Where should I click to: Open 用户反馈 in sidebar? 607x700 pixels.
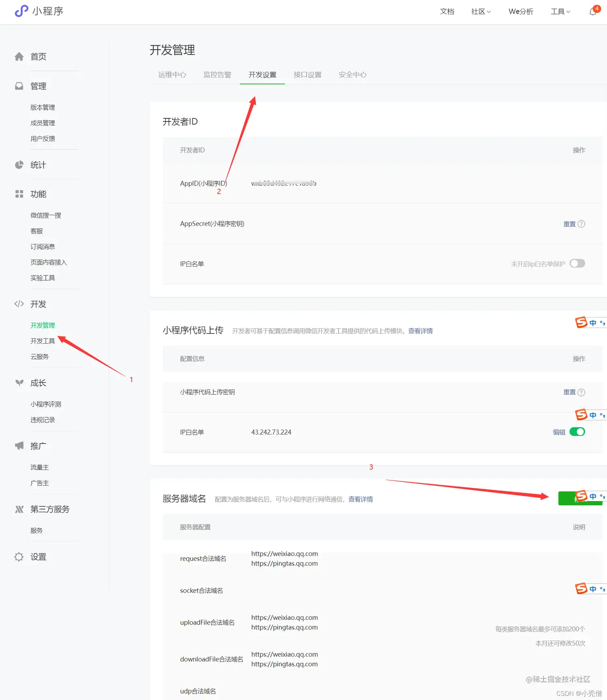pyautogui.click(x=43, y=138)
